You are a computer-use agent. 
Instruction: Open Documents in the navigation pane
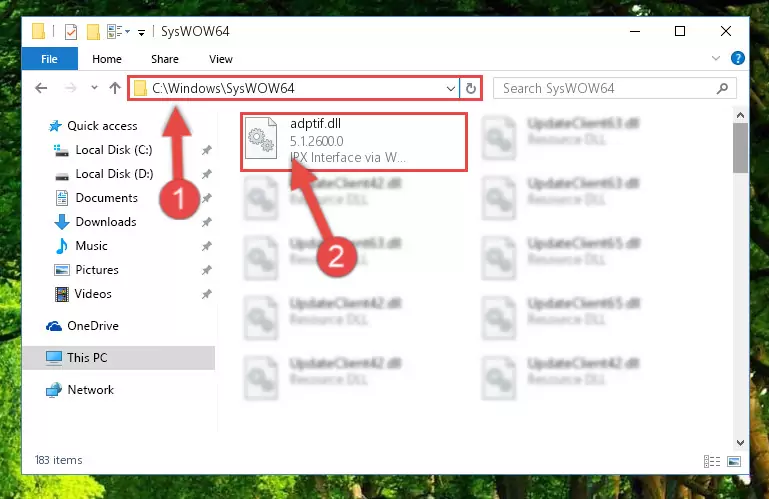(97, 198)
